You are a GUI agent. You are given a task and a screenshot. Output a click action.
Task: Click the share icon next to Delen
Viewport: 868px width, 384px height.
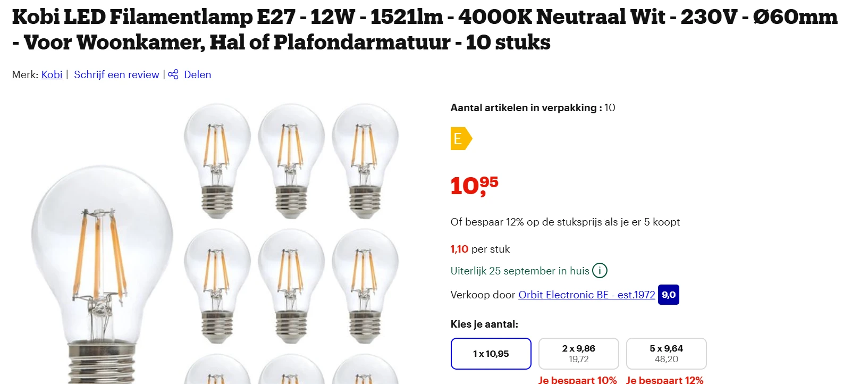(173, 74)
